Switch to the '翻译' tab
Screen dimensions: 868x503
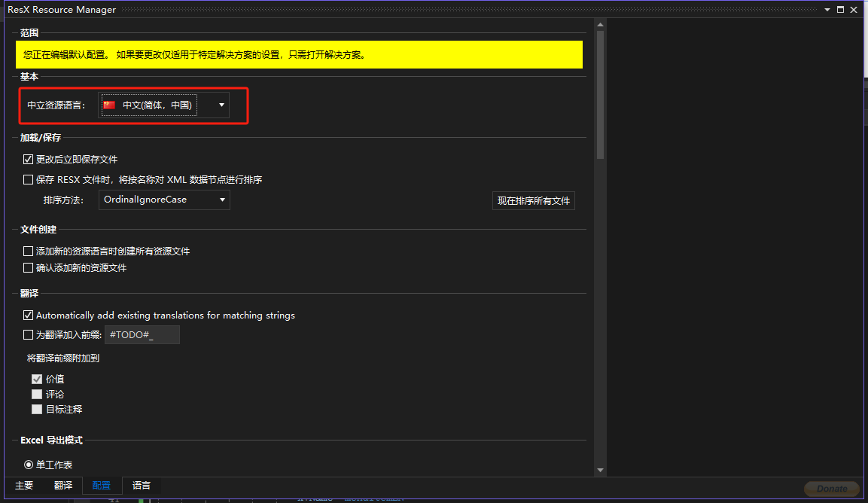coord(63,486)
